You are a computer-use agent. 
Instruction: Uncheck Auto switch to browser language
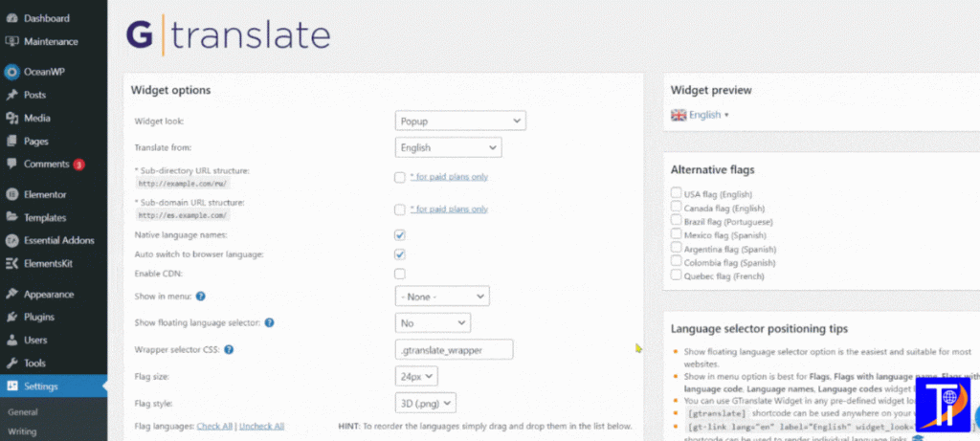(399, 254)
